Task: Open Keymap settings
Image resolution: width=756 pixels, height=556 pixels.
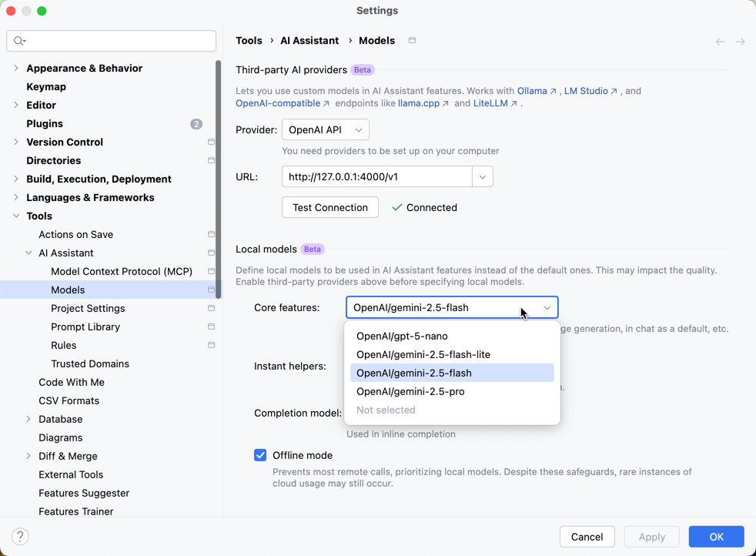Action: coord(46,87)
